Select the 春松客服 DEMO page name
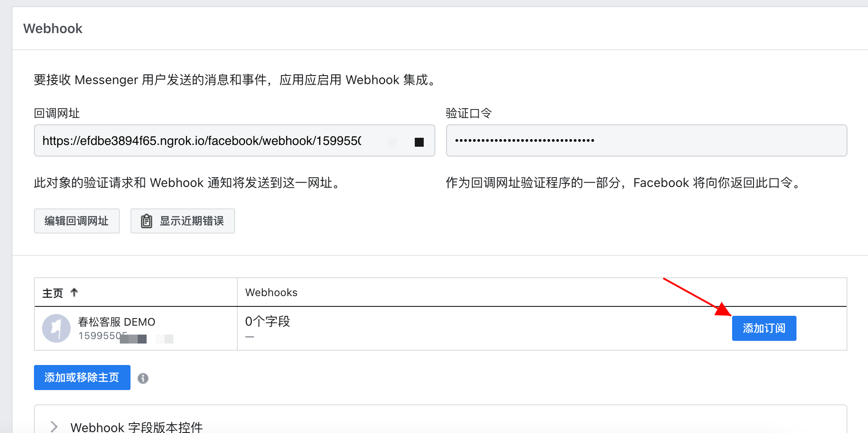Viewport: 868px width, 433px height. pos(117,322)
